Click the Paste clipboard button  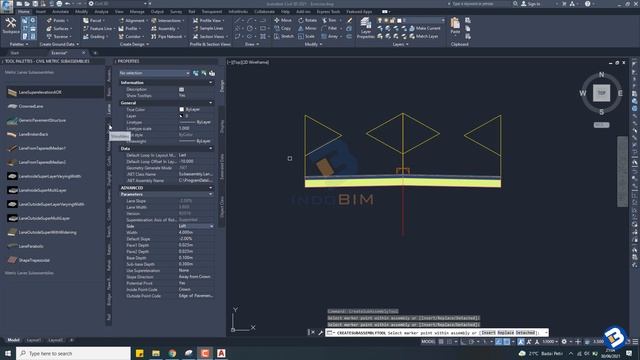click(455, 26)
